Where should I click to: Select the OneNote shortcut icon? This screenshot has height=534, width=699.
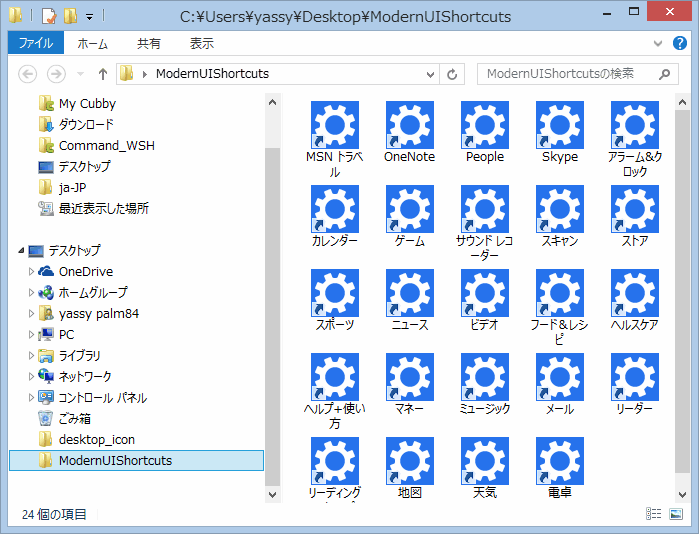pyautogui.click(x=410, y=125)
